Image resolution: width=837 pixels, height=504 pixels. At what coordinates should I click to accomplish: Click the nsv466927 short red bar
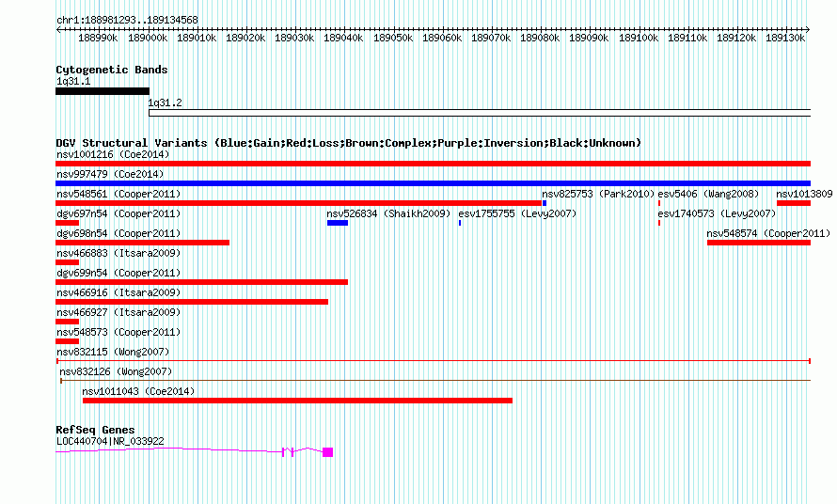coord(68,322)
